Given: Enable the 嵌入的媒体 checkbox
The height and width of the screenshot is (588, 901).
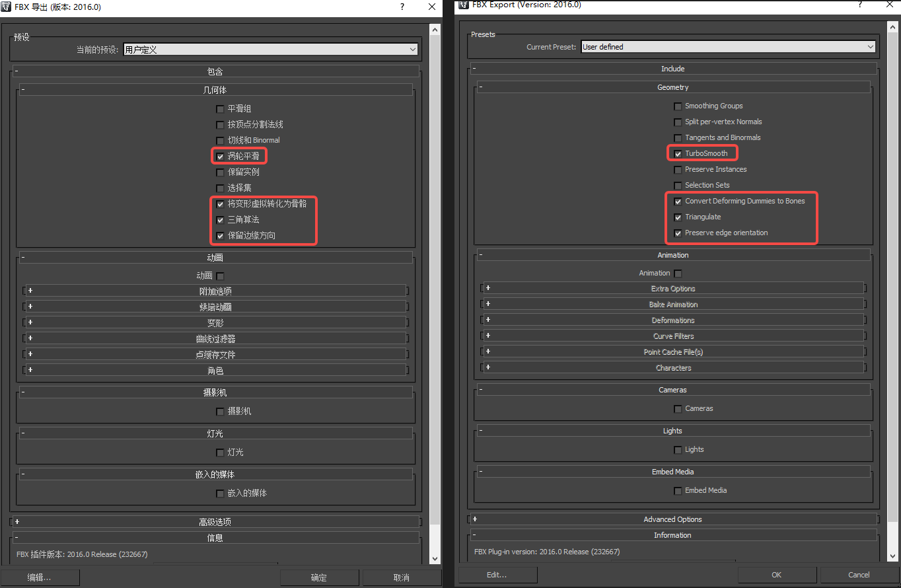Looking at the screenshot, I should point(220,494).
